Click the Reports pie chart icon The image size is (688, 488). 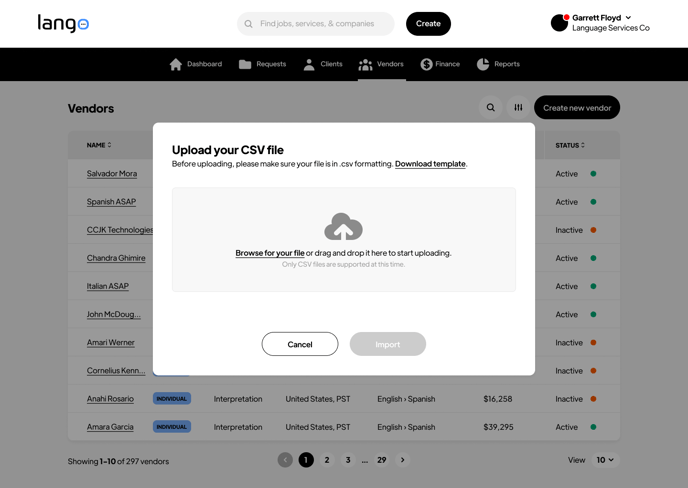(483, 64)
